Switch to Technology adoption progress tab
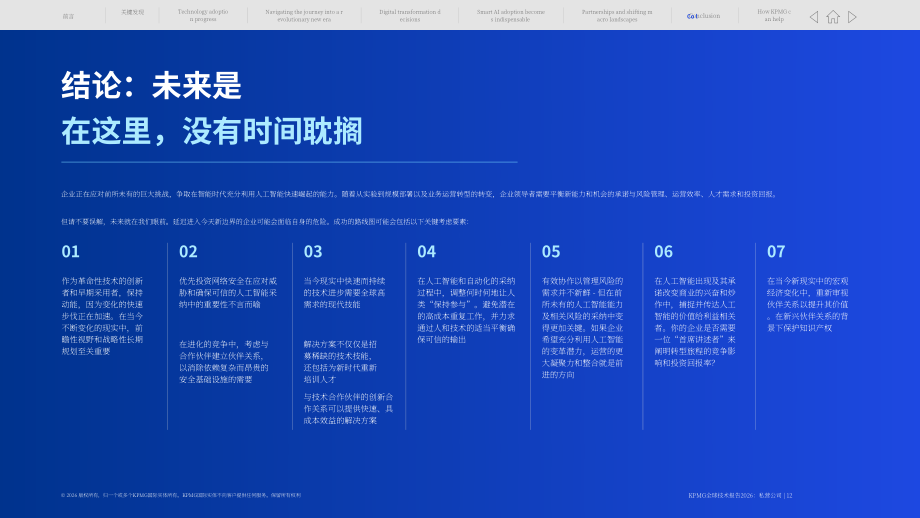 pos(203,15)
